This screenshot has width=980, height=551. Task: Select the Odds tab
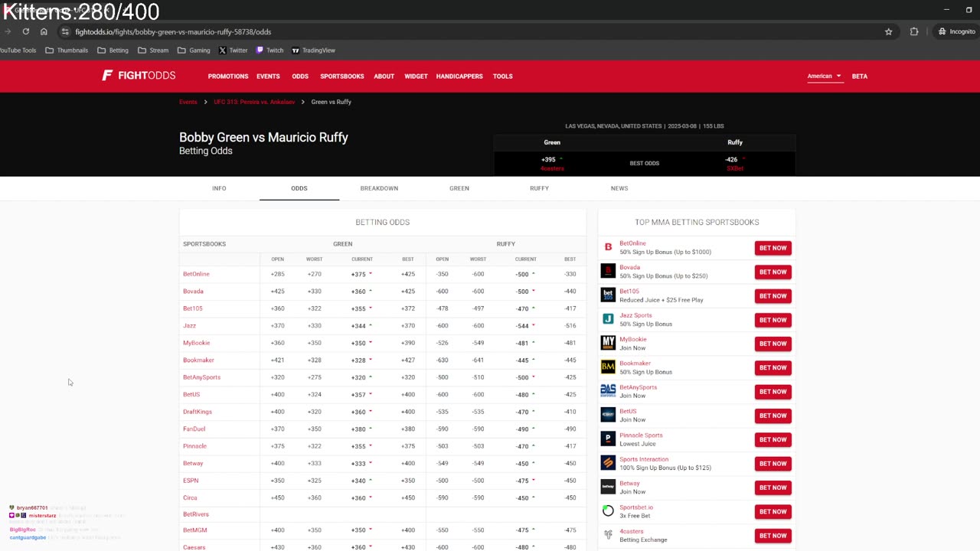299,188
